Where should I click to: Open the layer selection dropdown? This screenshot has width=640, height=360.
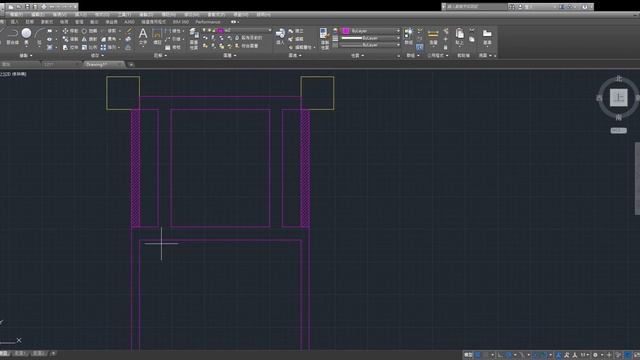[x=237, y=30]
